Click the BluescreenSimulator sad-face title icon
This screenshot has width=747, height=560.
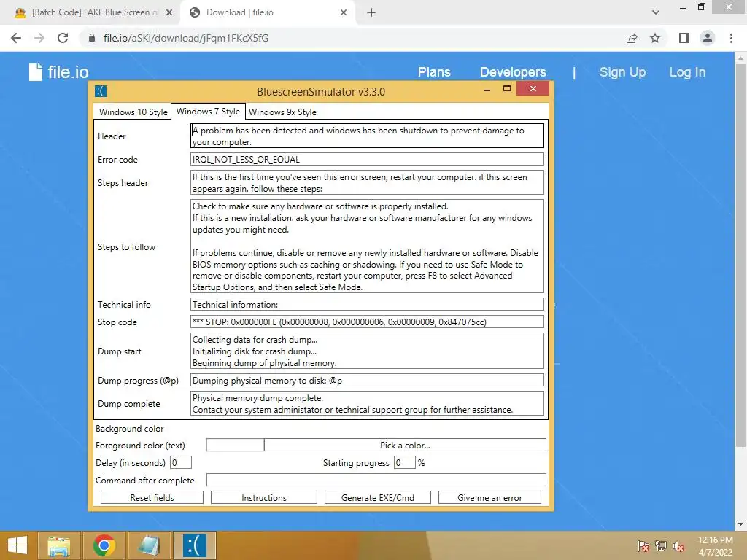coord(101,91)
